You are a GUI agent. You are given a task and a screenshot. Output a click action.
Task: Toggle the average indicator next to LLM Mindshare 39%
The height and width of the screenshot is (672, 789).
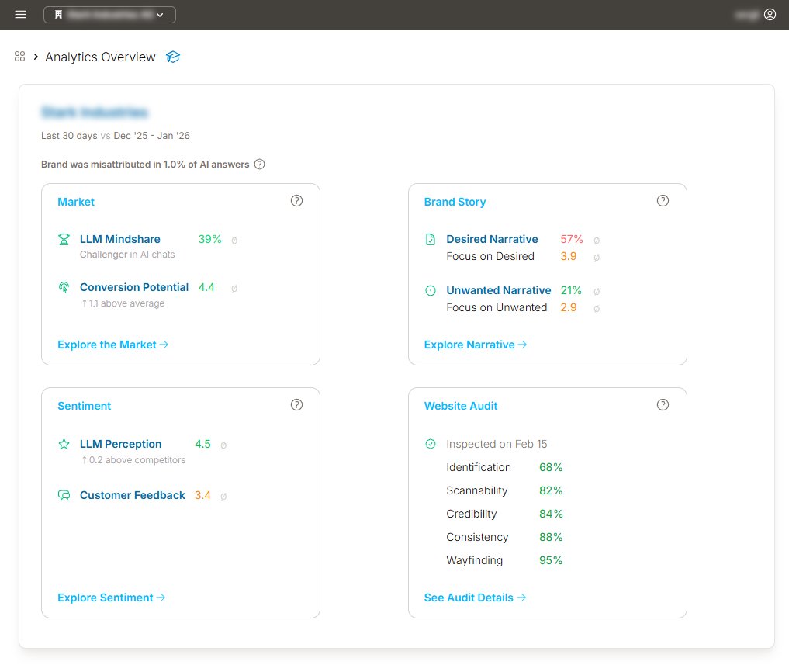pyautogui.click(x=234, y=240)
